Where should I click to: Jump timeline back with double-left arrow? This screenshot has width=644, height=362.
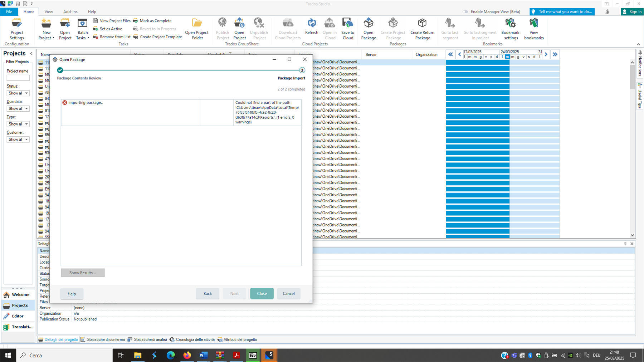tap(450, 54)
